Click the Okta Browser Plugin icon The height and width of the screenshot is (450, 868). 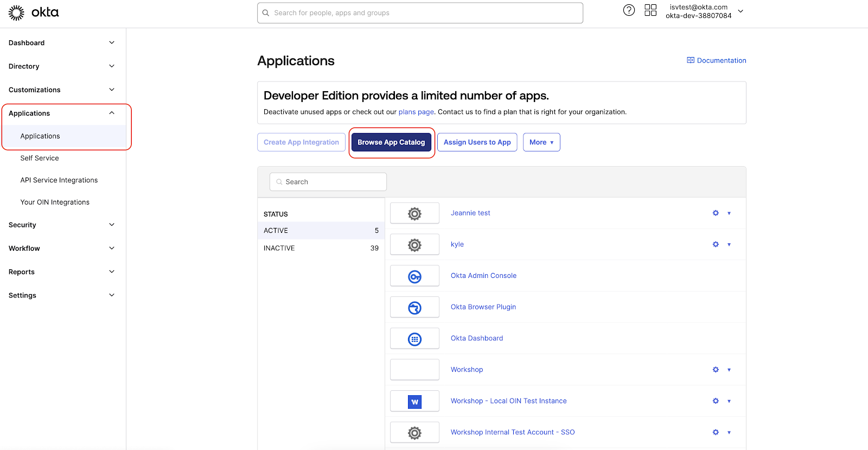point(414,307)
